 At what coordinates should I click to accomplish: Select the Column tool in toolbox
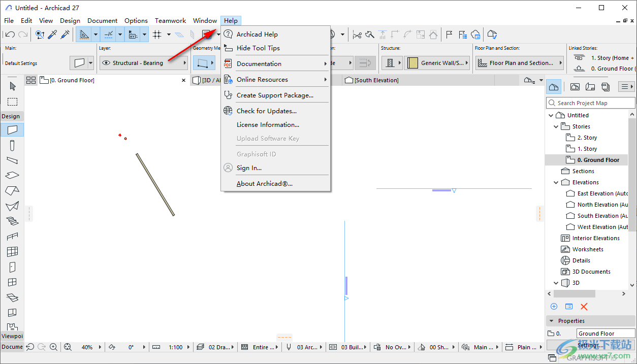tap(12, 146)
